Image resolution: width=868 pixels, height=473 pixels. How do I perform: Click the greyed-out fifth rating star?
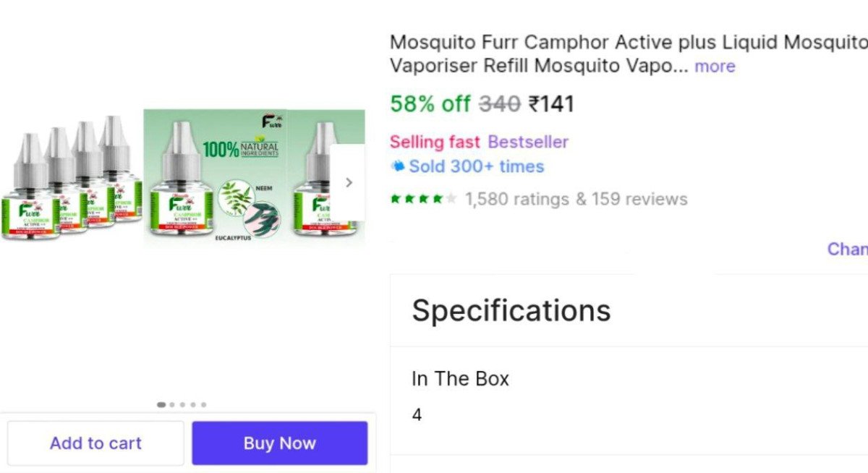[450, 197]
